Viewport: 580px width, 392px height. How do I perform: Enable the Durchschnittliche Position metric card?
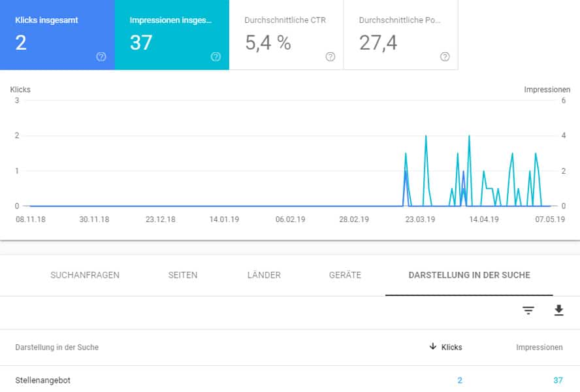(401, 35)
